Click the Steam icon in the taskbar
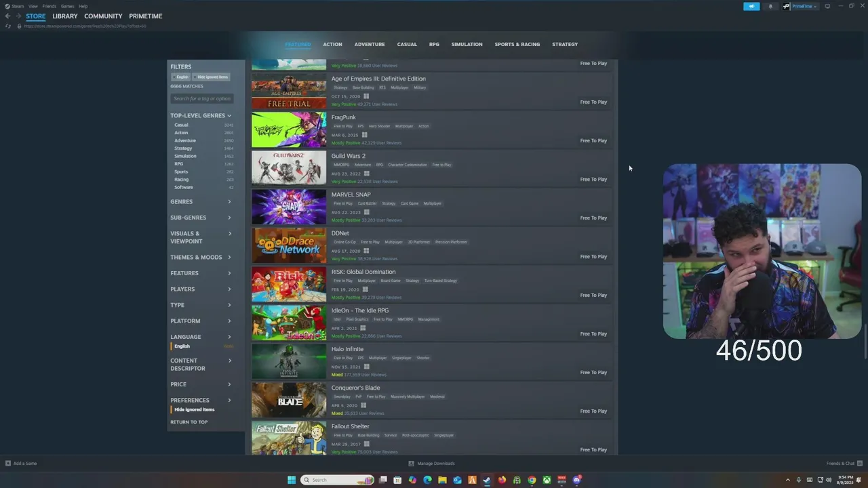This screenshot has height=488, width=868. coord(487,480)
